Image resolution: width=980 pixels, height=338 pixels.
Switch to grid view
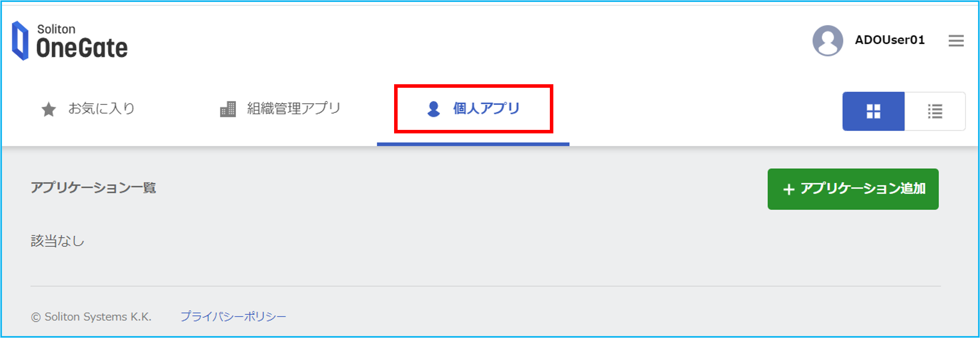873,111
